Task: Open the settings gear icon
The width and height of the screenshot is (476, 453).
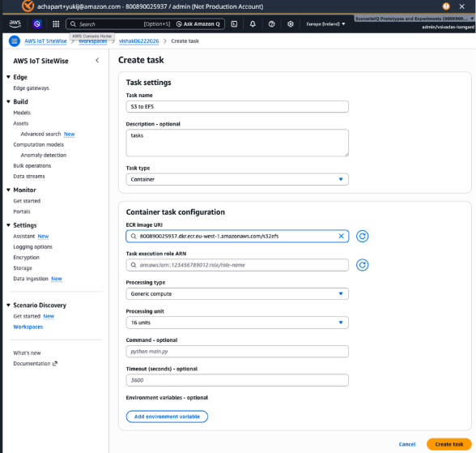Action: tap(290, 24)
